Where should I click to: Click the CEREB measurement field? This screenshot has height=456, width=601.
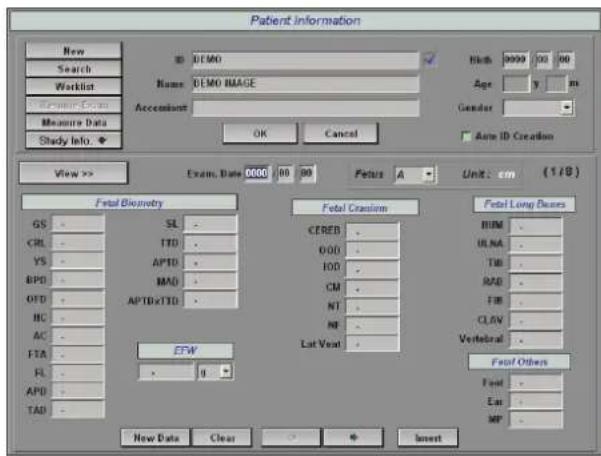coord(373,231)
